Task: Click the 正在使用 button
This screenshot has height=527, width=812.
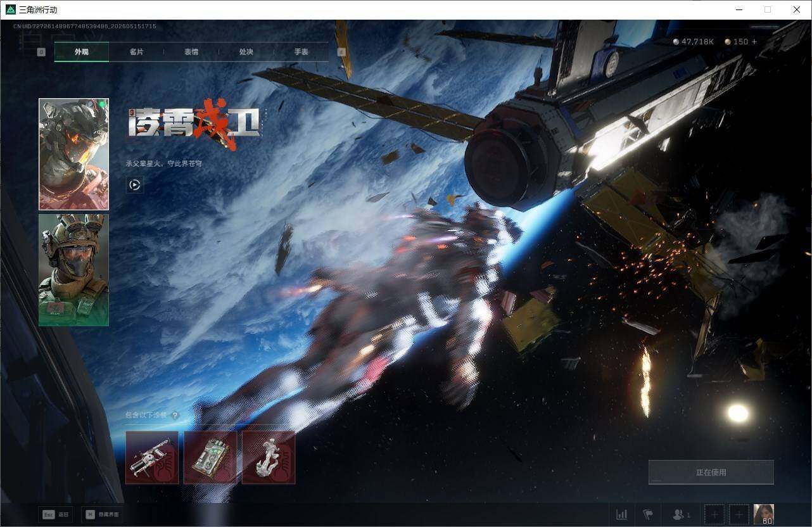Action: pos(711,473)
